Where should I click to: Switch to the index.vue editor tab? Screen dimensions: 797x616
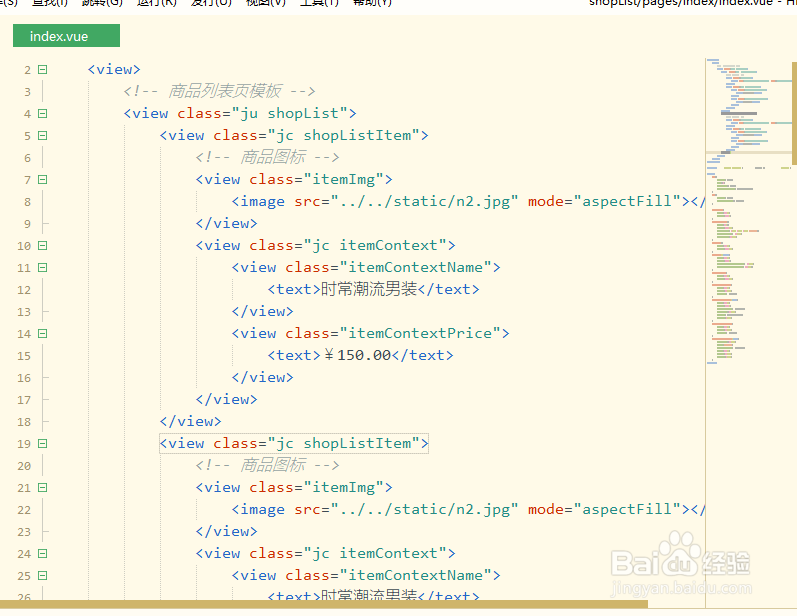[x=66, y=36]
